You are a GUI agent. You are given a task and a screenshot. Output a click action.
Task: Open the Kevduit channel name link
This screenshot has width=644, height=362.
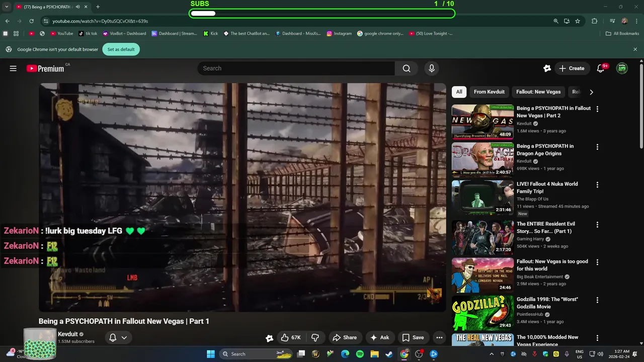coord(67,334)
